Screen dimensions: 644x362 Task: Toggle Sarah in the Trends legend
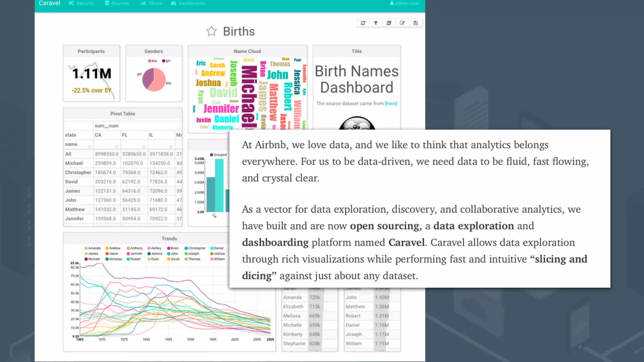point(173,259)
